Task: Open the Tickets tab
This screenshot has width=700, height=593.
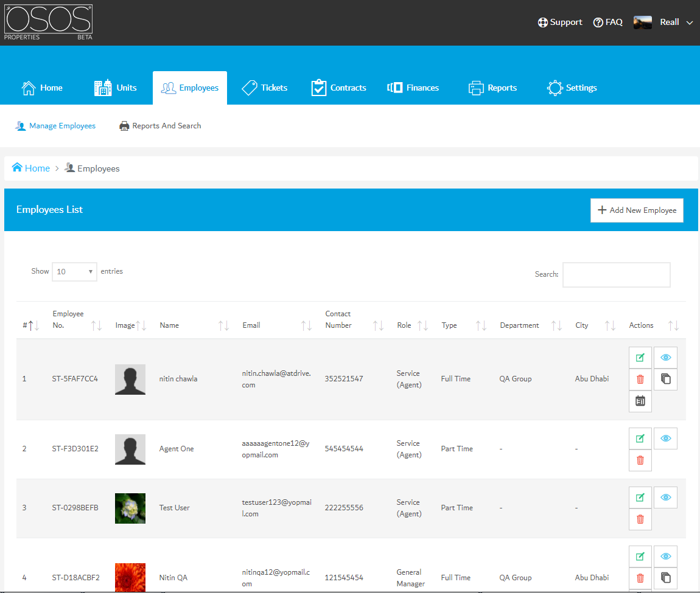Action: [x=264, y=88]
